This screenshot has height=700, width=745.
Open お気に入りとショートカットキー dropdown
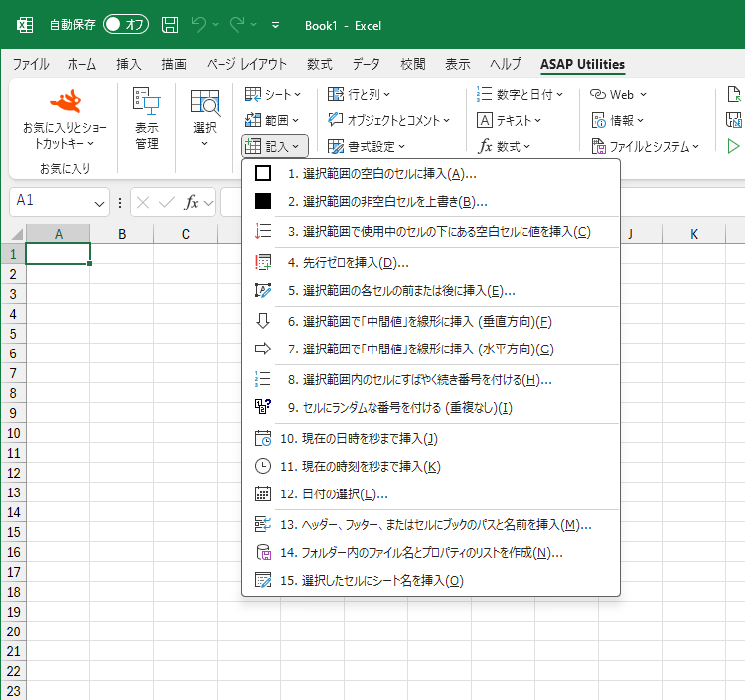click(66, 135)
